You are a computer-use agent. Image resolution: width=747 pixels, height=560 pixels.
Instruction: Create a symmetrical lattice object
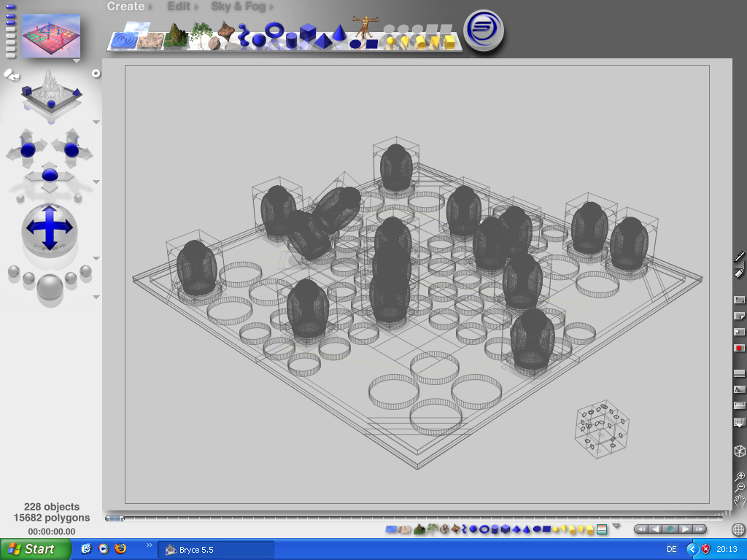tap(226, 31)
